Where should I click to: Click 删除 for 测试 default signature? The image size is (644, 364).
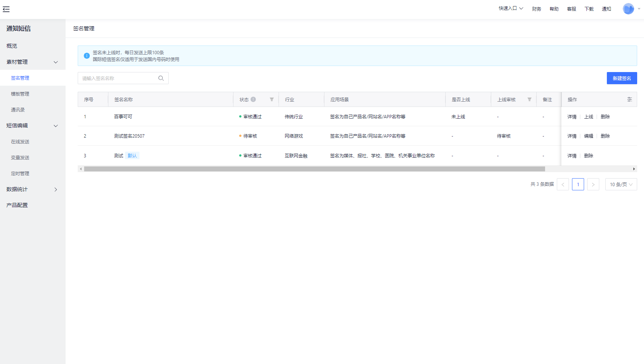pos(588,156)
